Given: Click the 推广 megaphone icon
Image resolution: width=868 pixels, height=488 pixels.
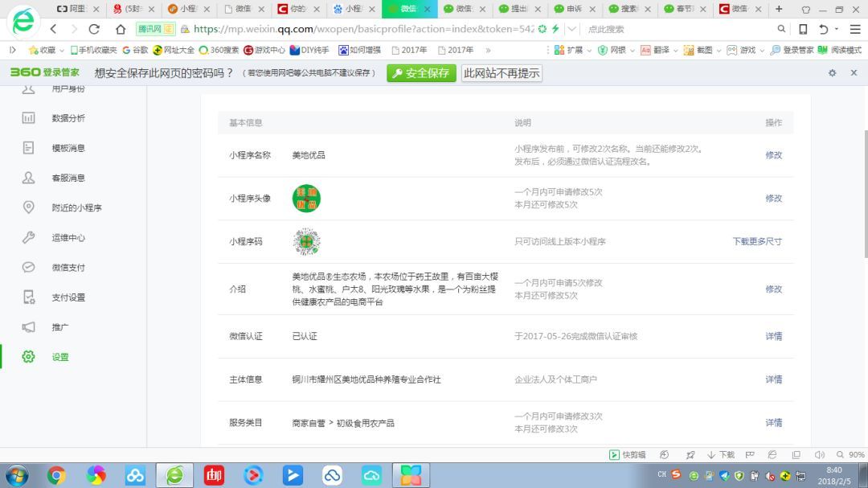Looking at the screenshot, I should [x=28, y=327].
